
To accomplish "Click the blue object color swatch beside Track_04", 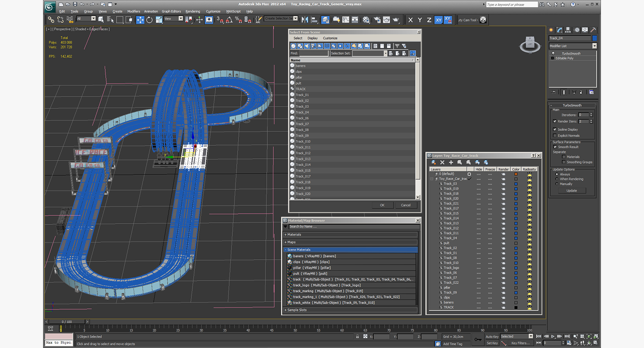I will [x=595, y=38].
